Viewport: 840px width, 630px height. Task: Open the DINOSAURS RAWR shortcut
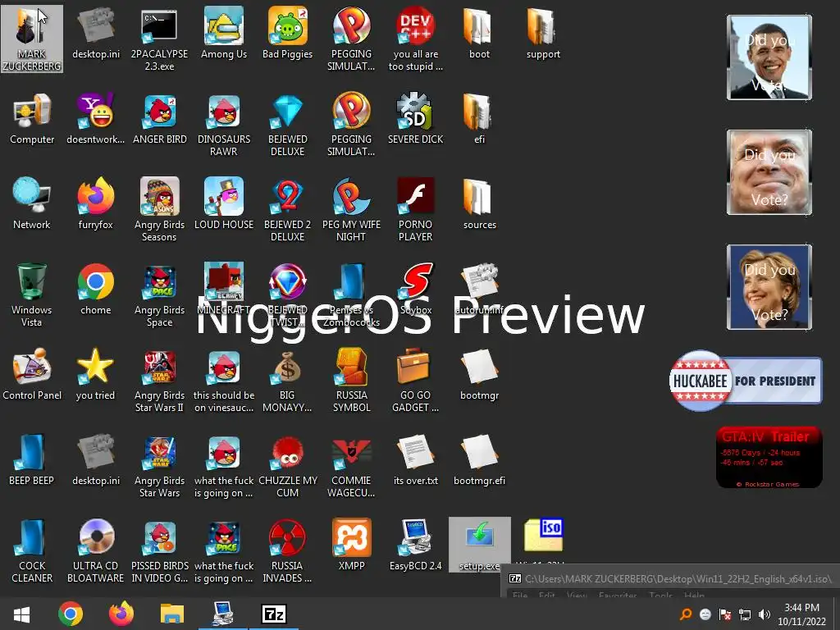coord(224,125)
